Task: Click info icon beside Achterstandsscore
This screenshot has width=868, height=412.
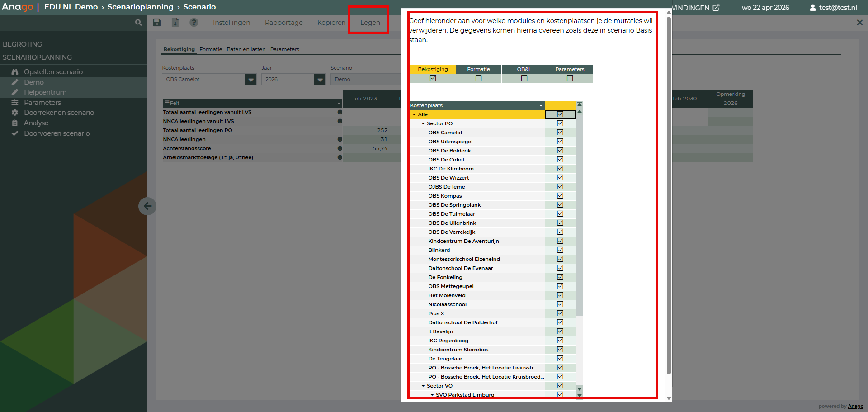Action: click(340, 148)
